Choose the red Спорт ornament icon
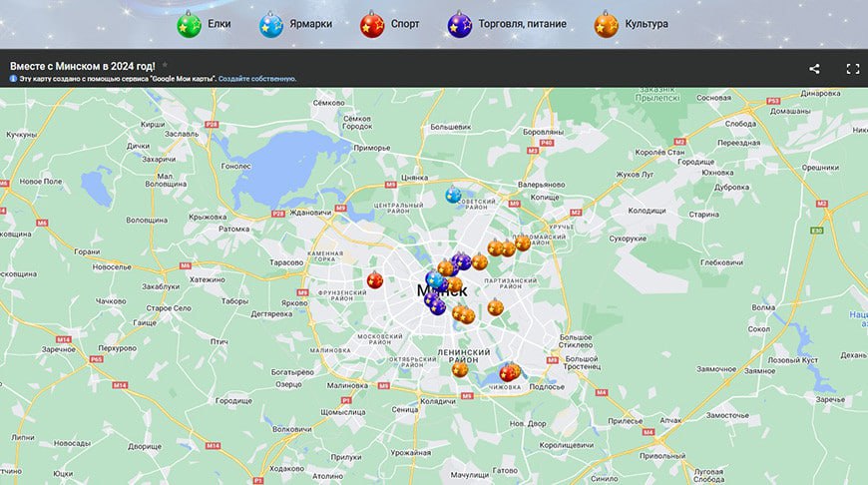 coord(372,24)
